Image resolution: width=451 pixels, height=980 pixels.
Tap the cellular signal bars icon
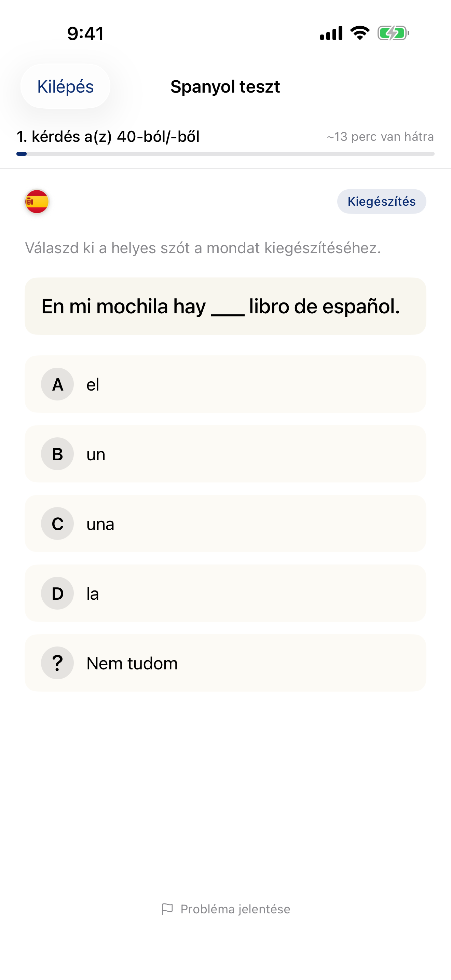coord(331,33)
